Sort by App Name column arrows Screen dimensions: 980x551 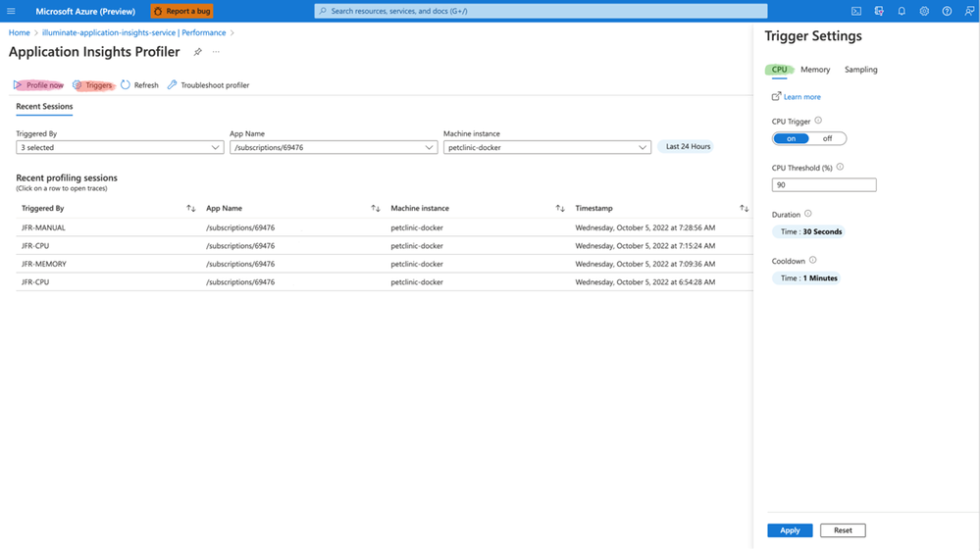(x=375, y=208)
